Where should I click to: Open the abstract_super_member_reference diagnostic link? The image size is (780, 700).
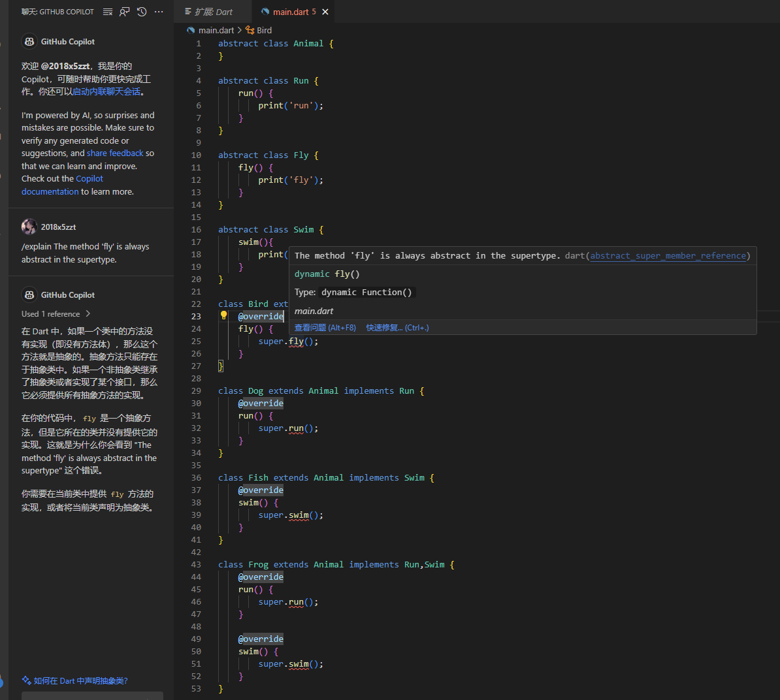(668, 256)
